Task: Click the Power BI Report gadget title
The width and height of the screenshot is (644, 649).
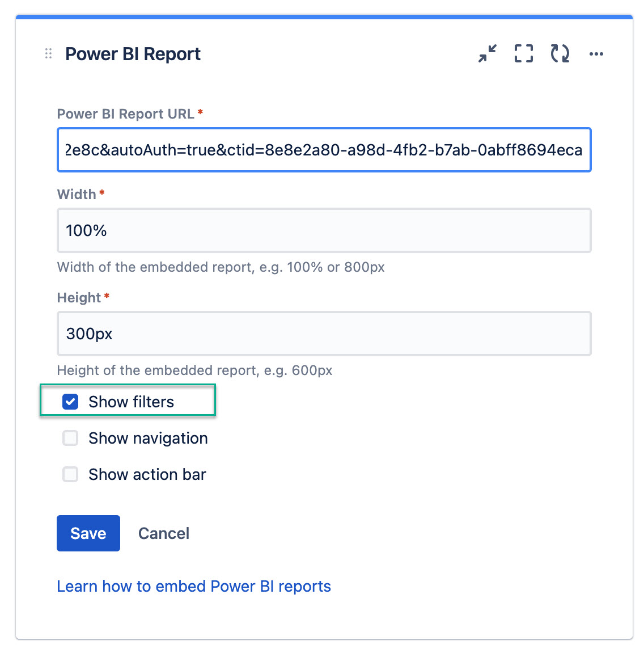Action: coord(133,54)
